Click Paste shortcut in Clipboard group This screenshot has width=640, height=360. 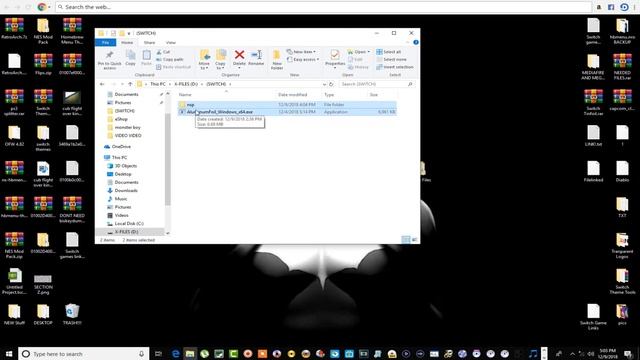(x=173, y=67)
